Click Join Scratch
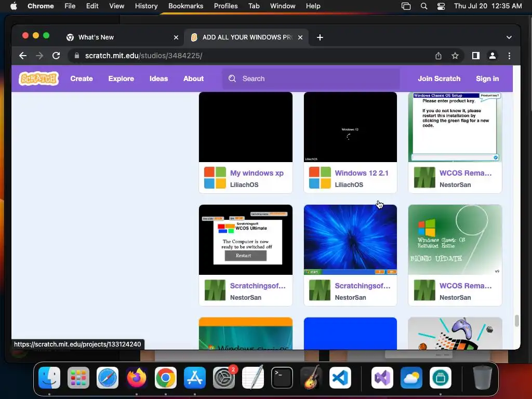532x399 pixels. click(439, 79)
